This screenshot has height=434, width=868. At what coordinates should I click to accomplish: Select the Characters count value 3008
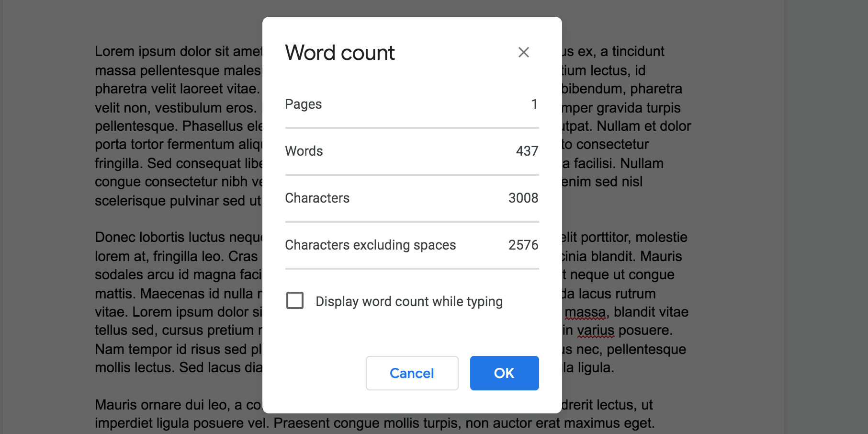coord(523,198)
